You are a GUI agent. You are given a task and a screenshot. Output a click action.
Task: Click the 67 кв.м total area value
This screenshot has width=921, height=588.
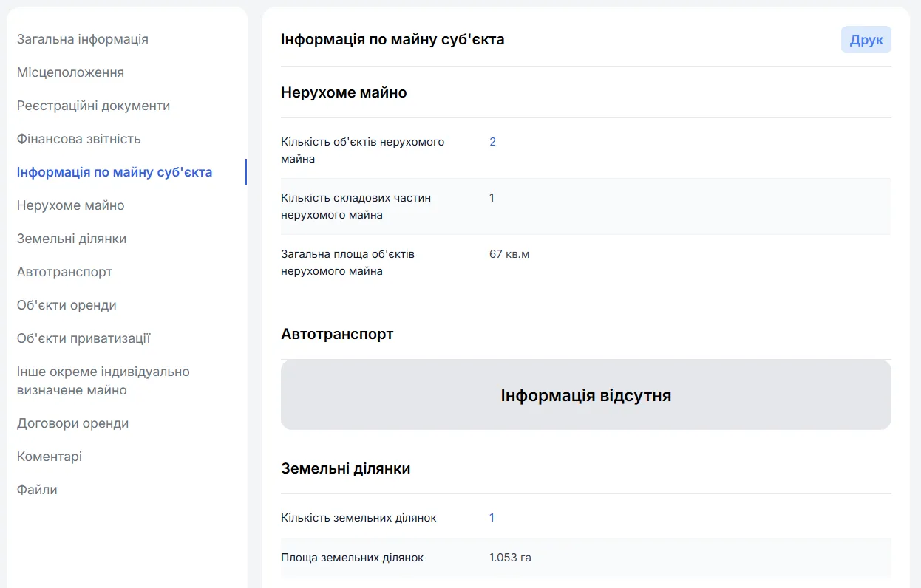coord(509,254)
